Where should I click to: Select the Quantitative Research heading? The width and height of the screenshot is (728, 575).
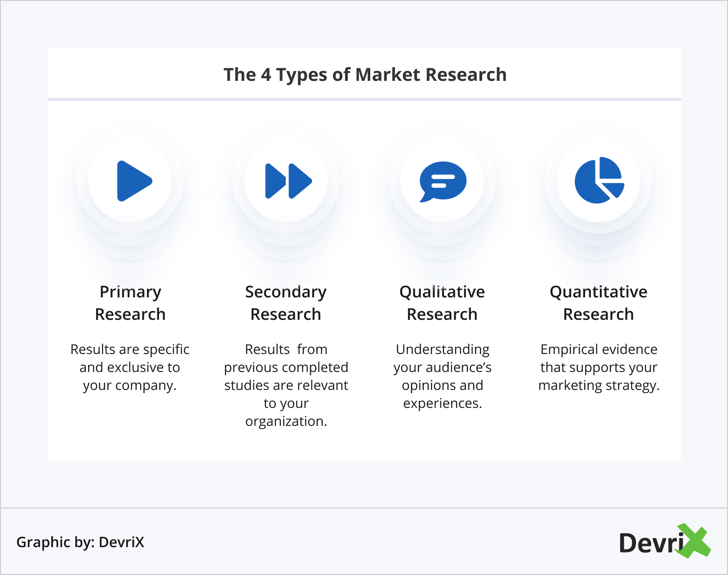tap(599, 303)
